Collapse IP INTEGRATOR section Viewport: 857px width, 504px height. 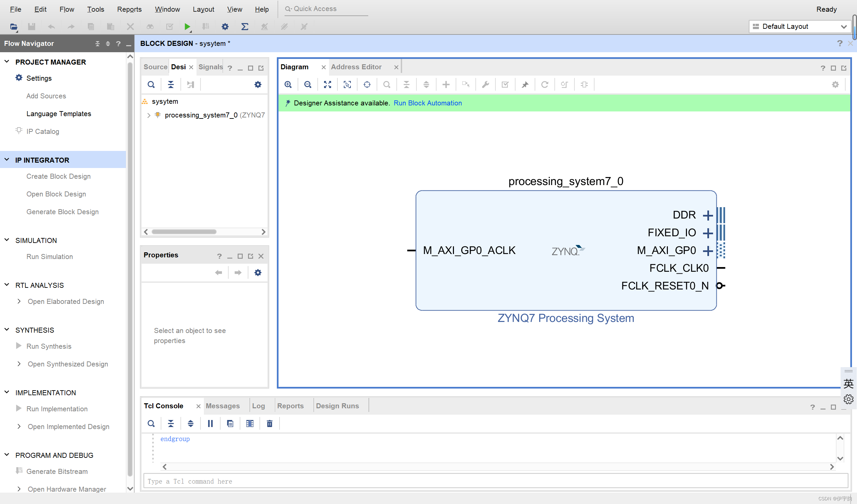coord(7,160)
